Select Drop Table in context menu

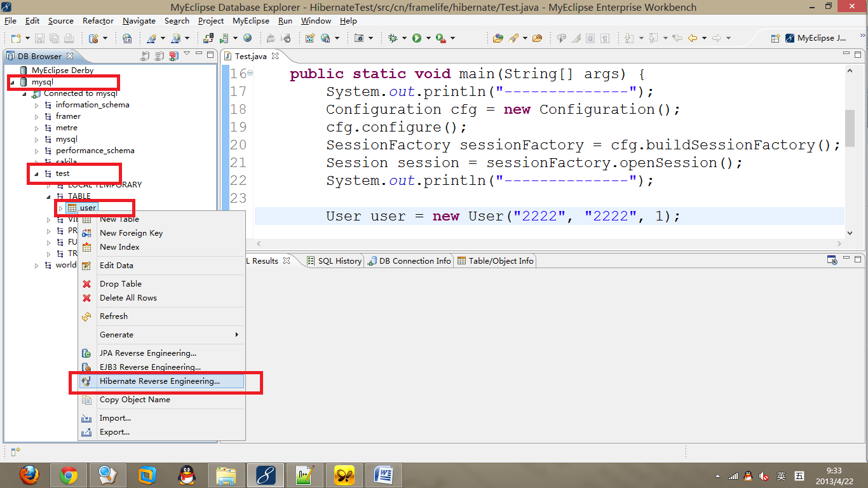120,284
